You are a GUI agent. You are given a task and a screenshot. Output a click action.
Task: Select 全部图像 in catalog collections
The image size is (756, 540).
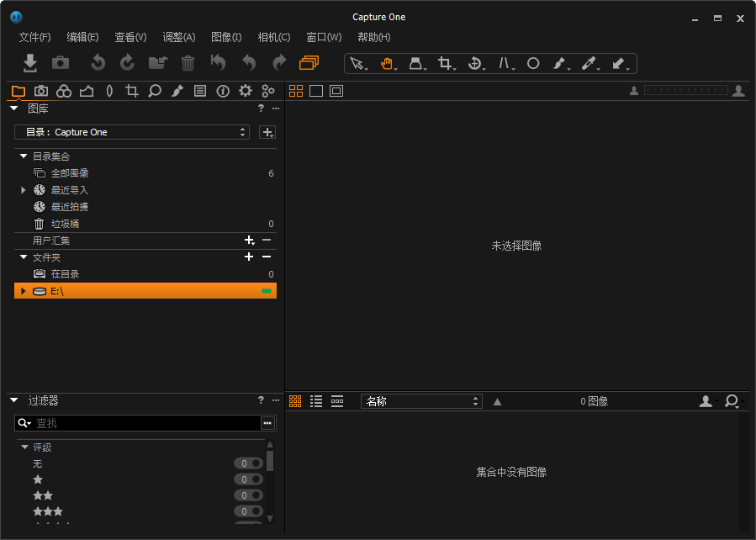(x=70, y=173)
